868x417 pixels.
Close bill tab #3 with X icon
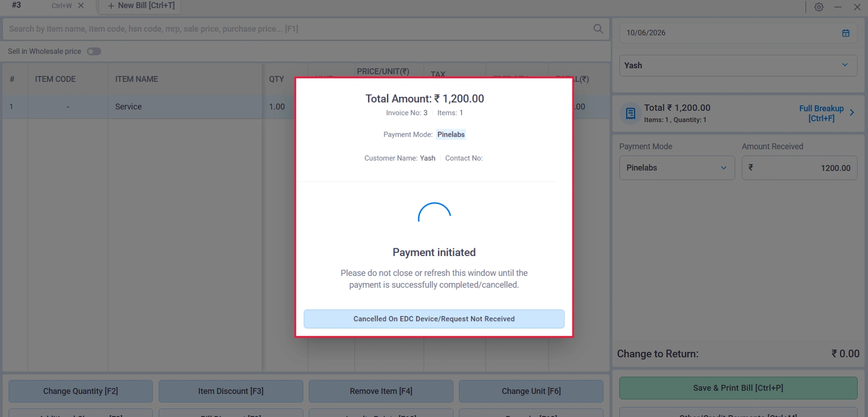tap(81, 5)
